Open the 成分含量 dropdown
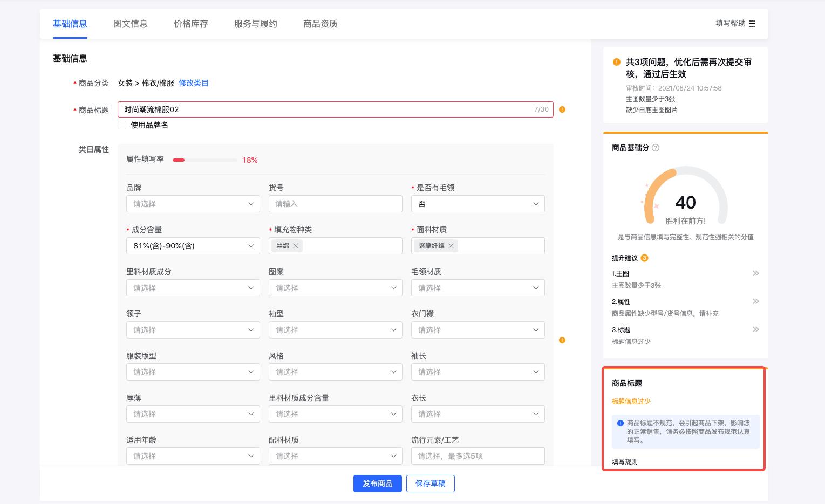 (x=193, y=246)
